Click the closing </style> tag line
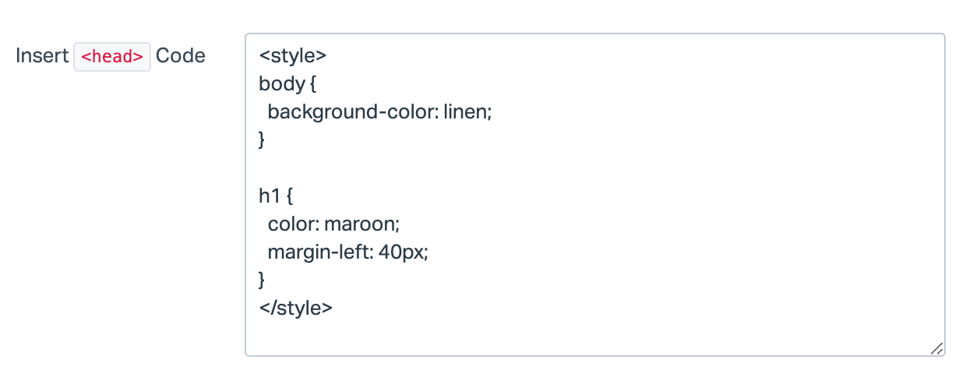The image size is (980, 388). tap(296, 308)
